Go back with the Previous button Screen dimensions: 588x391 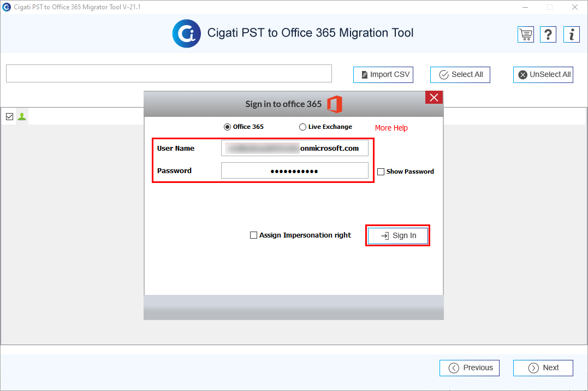click(x=470, y=368)
